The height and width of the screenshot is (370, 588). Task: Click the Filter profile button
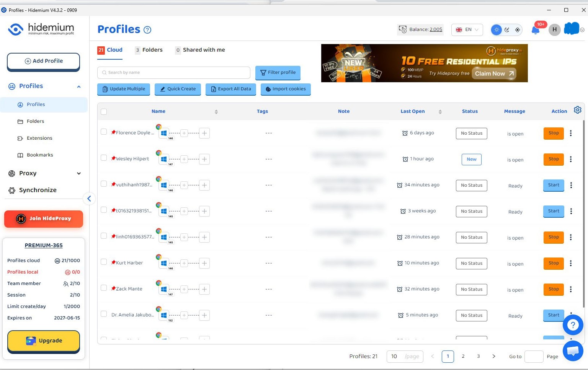coord(278,72)
